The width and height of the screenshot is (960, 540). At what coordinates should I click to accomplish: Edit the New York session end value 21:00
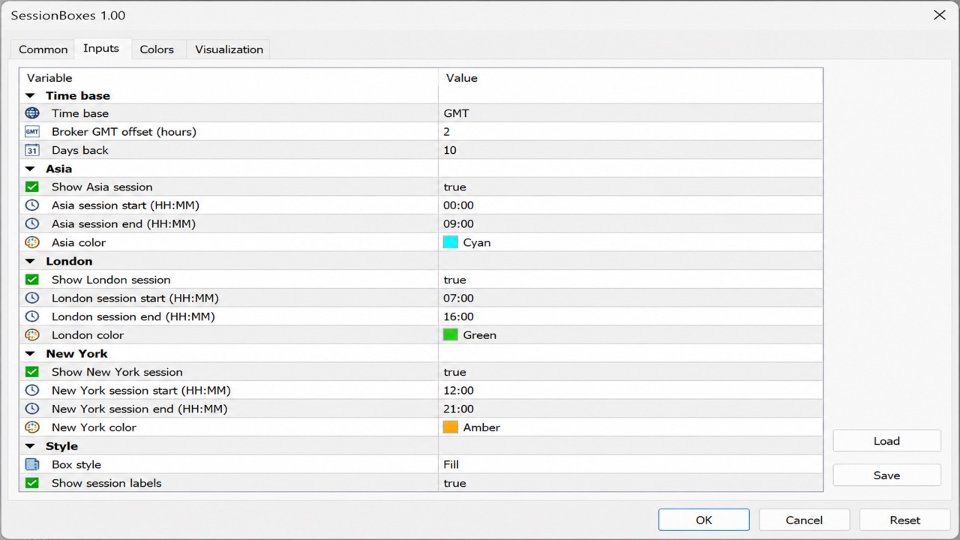(630, 408)
